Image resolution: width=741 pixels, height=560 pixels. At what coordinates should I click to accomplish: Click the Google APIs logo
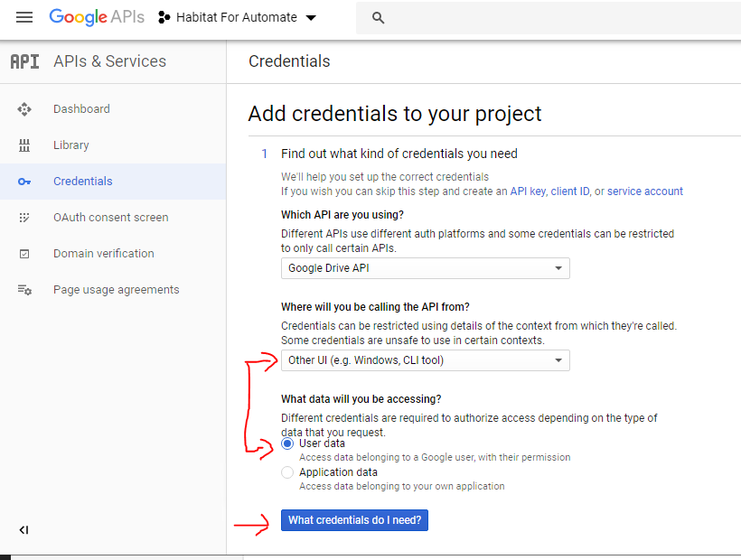pyautogui.click(x=97, y=17)
